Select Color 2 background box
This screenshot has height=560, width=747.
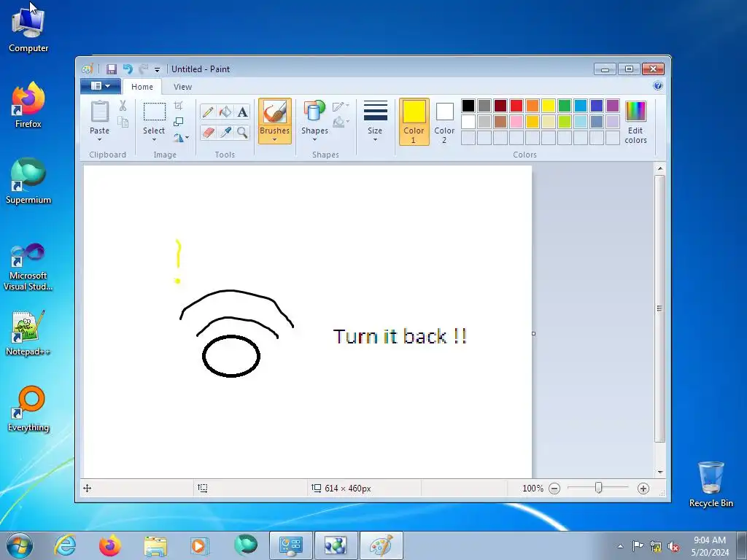point(444,122)
